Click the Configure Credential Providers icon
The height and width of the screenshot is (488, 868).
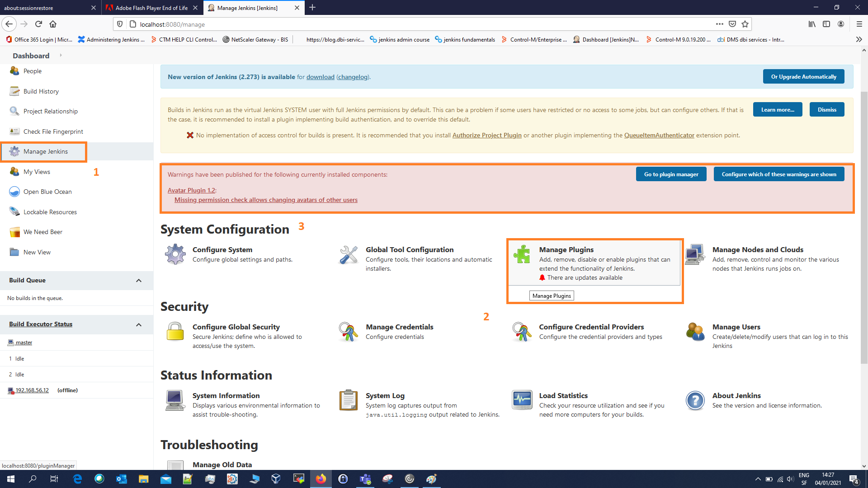[522, 332]
